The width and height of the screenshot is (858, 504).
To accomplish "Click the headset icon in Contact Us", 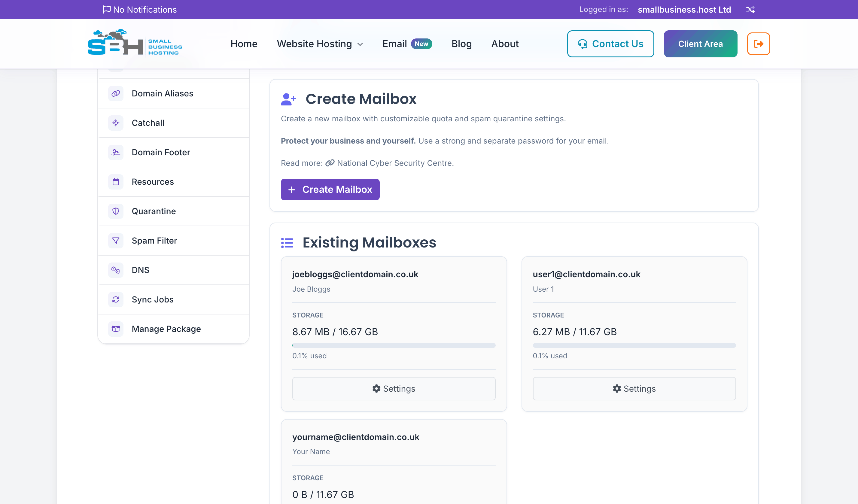I will pos(583,44).
